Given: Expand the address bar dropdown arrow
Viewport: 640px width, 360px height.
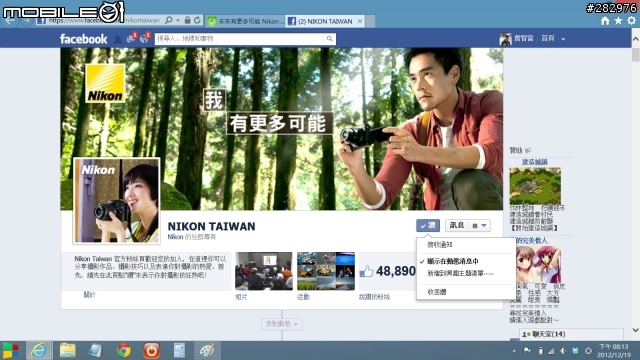Looking at the screenshot, I should (178, 20).
